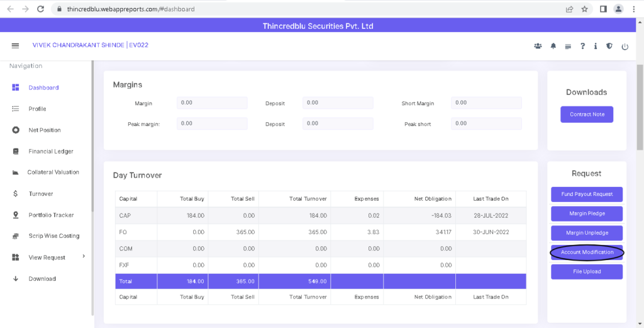Reload the page with browser refresh icon
The height and width of the screenshot is (328, 644).
40,9
